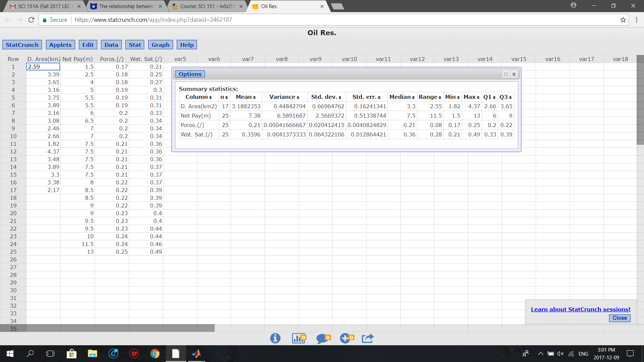The height and width of the screenshot is (362, 644).
Task: Dismiss the sessions popup with Close
Action: click(620, 318)
